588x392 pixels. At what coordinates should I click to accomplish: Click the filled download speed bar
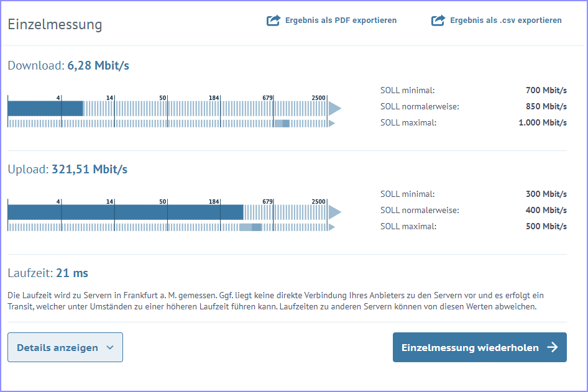[x=45, y=108]
